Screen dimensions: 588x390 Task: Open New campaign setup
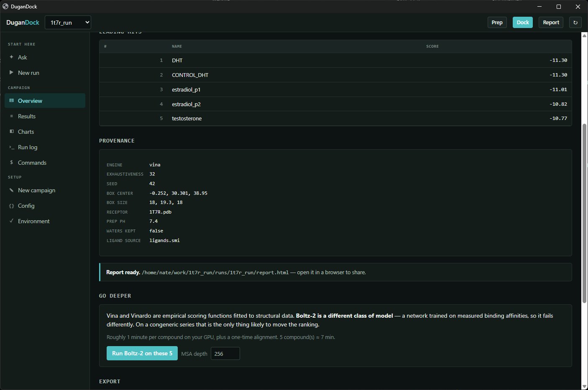tap(45, 190)
